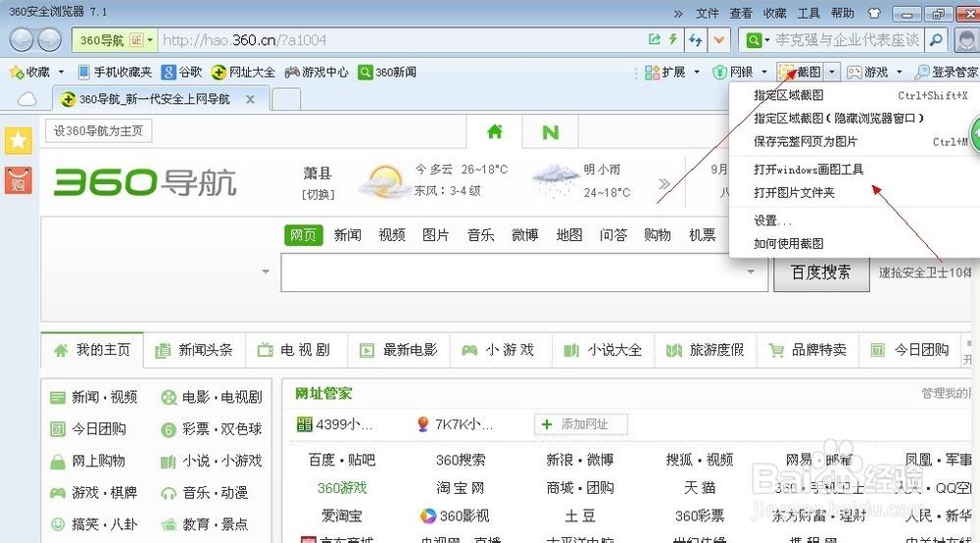Click the 百度搜索 button

(x=820, y=272)
